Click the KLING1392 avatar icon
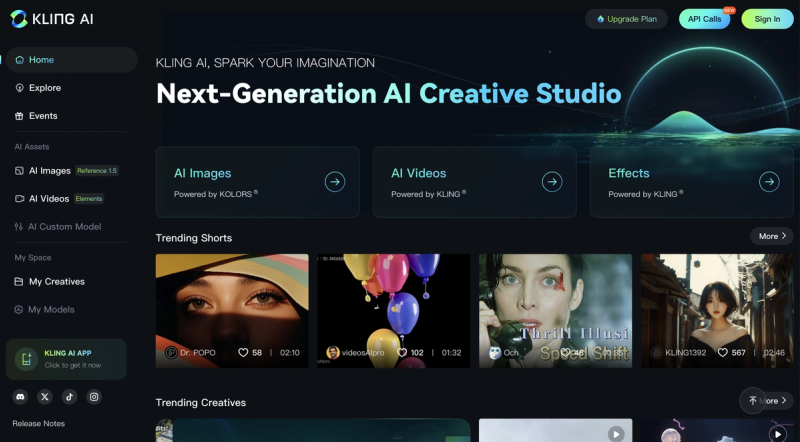 pyautogui.click(x=657, y=353)
